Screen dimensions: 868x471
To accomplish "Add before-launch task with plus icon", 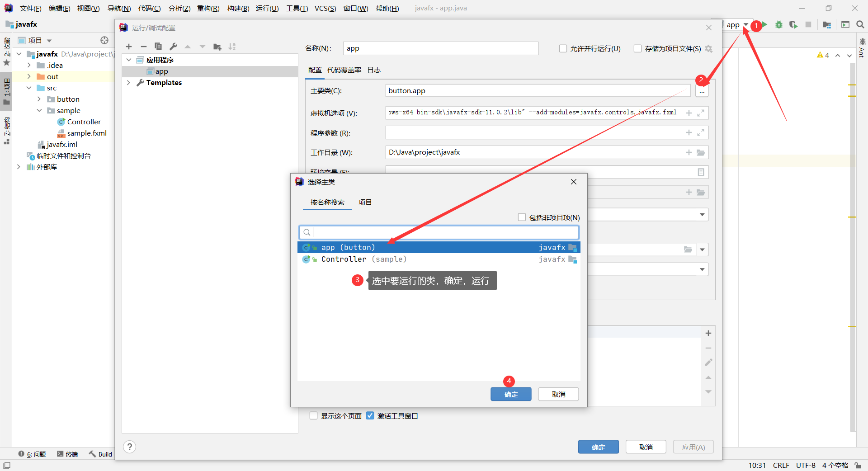I will (x=708, y=333).
